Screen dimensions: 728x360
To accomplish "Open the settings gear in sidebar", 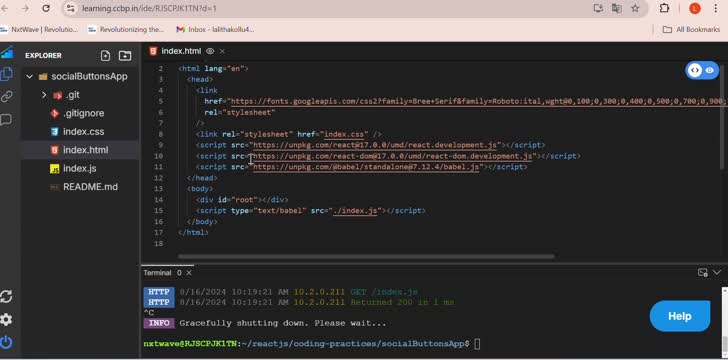I will tap(6, 320).
